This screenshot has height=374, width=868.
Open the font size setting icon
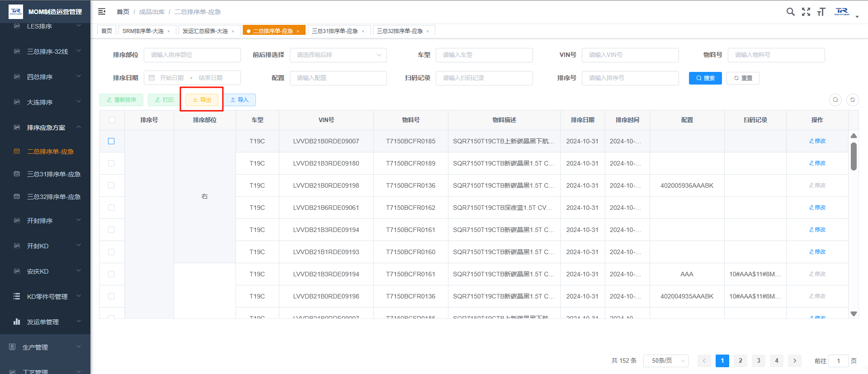tap(821, 12)
